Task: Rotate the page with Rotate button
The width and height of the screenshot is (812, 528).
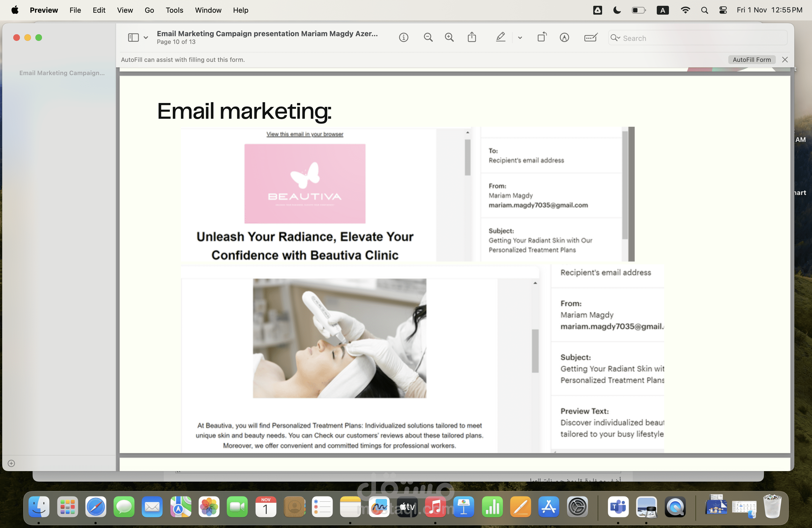Action: click(542, 37)
